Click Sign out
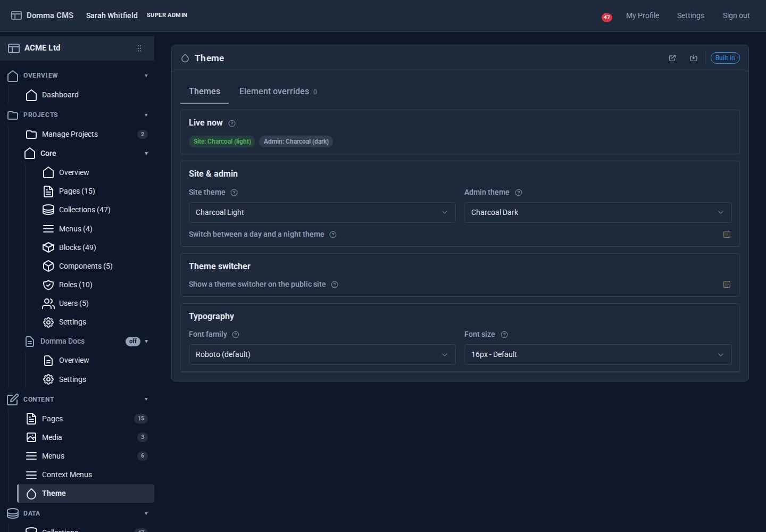The height and width of the screenshot is (532, 766). pyautogui.click(x=736, y=16)
